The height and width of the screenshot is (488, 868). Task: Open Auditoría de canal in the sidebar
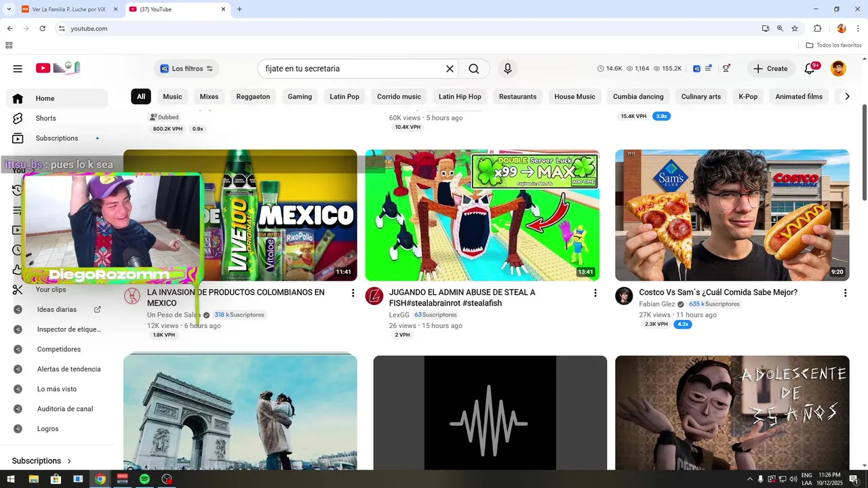point(57,409)
